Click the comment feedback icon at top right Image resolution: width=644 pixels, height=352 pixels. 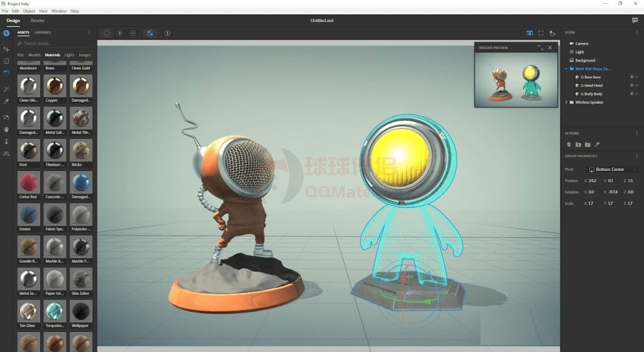(x=635, y=20)
